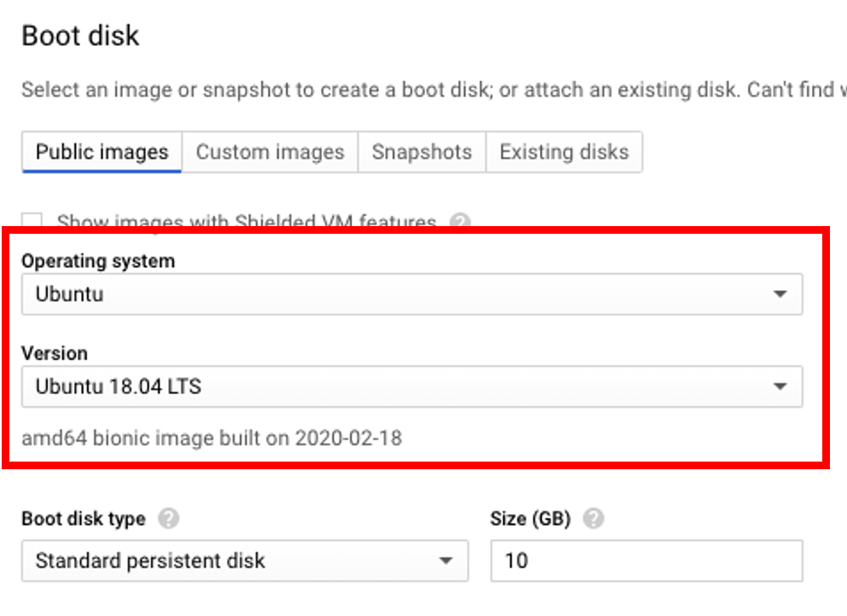Click the Boot disk type label text
Viewport: 847px width, 616px height.
(84, 519)
